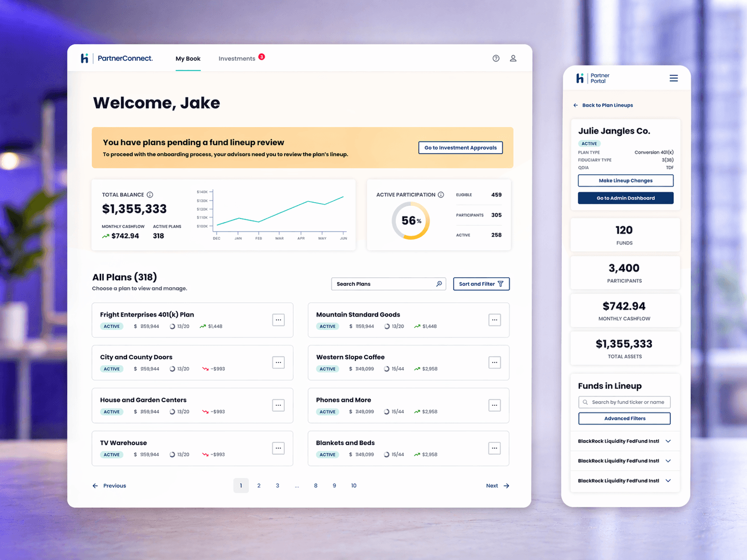Image resolution: width=747 pixels, height=560 pixels.
Task: Open the more options for TV Warehouse
Action: coord(278,448)
